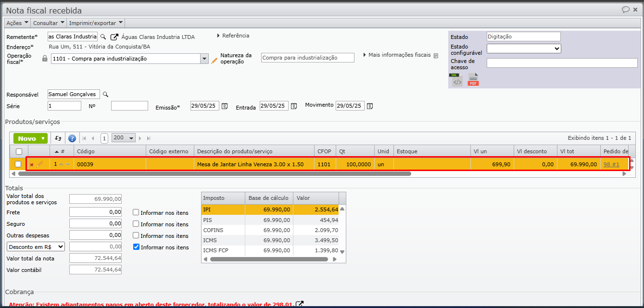Screen dimensions: 644x308
Task: Click the Frete value field
Action: [95, 212]
